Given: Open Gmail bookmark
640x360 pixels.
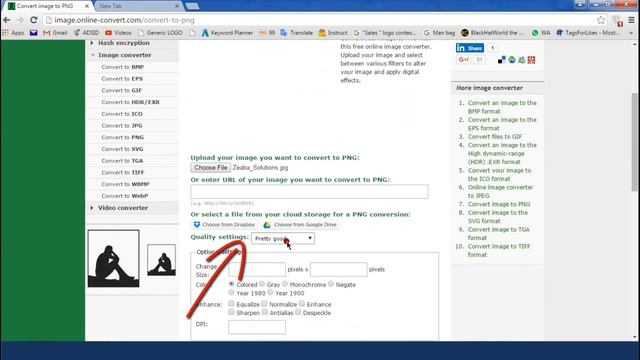Looking at the screenshot, I should (x=55, y=33).
